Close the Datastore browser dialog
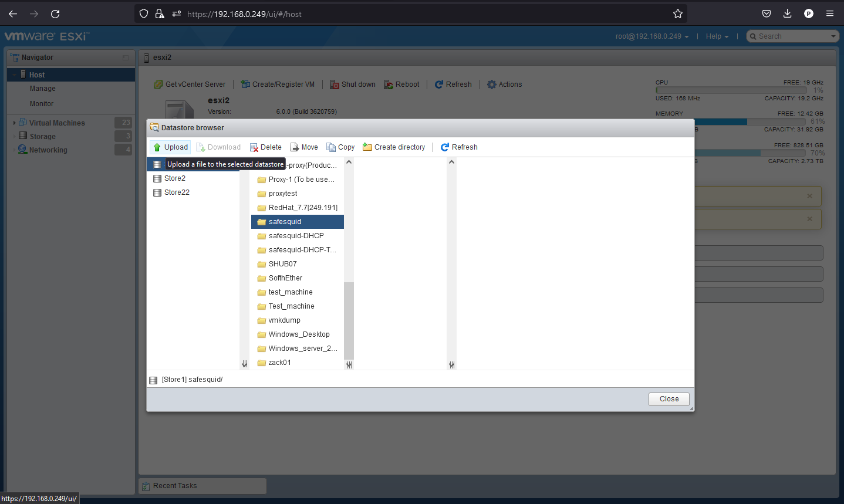 pos(669,399)
